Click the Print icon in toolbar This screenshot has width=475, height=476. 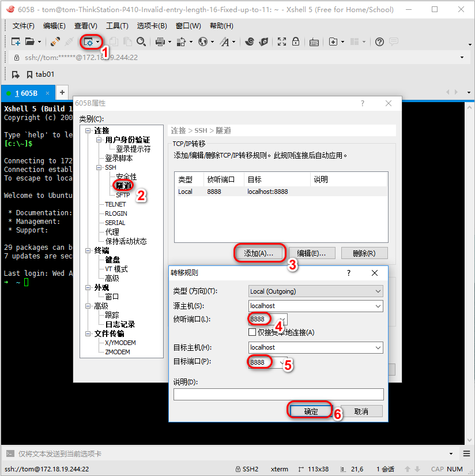[160, 42]
